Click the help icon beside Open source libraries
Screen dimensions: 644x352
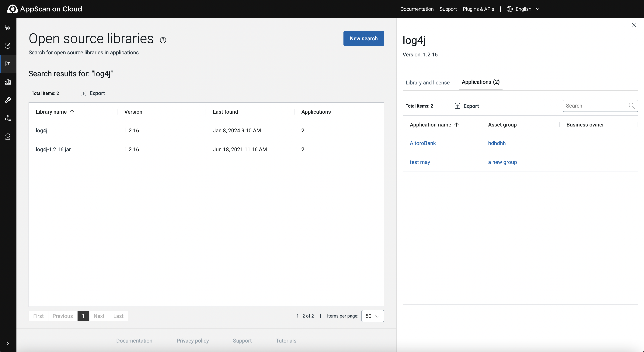point(163,40)
